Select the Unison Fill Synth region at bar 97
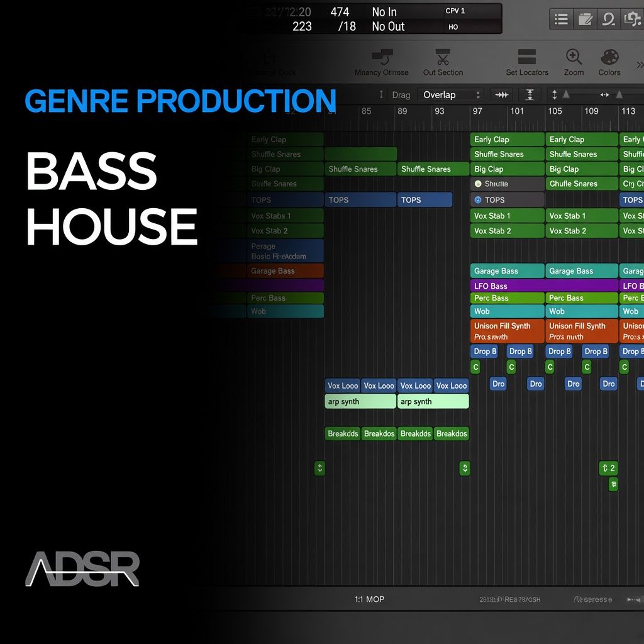This screenshot has height=644, width=644. point(508,331)
